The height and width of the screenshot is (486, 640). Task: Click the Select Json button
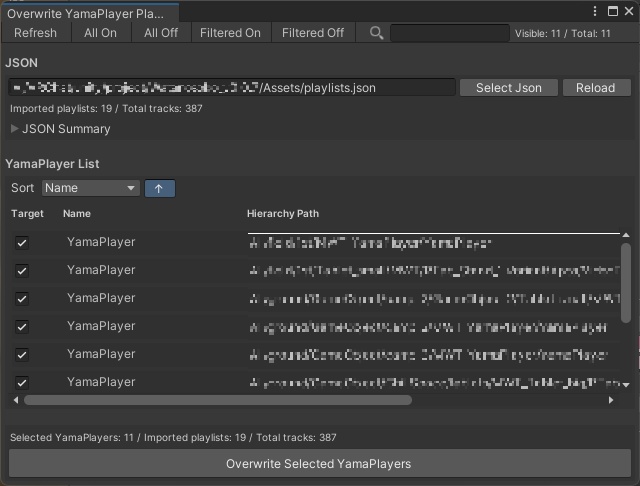coord(509,88)
